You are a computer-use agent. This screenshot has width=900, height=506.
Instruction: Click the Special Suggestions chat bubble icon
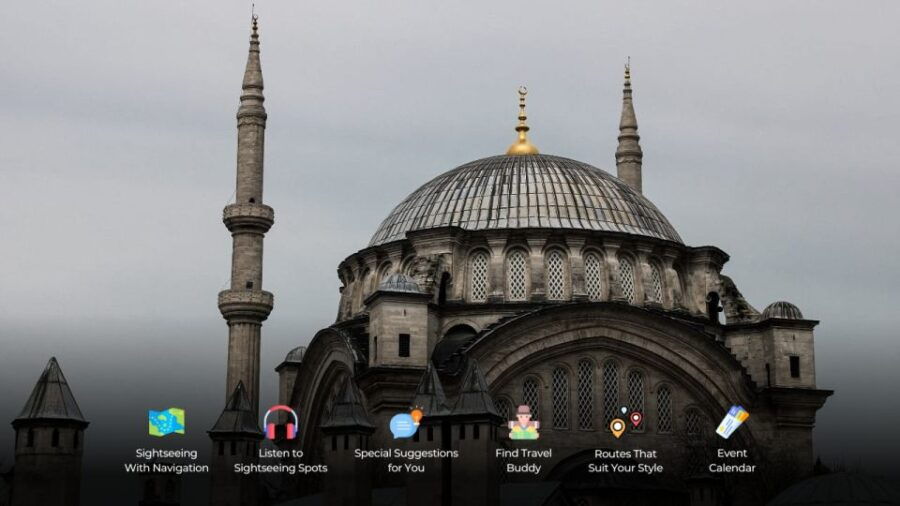[x=406, y=423]
